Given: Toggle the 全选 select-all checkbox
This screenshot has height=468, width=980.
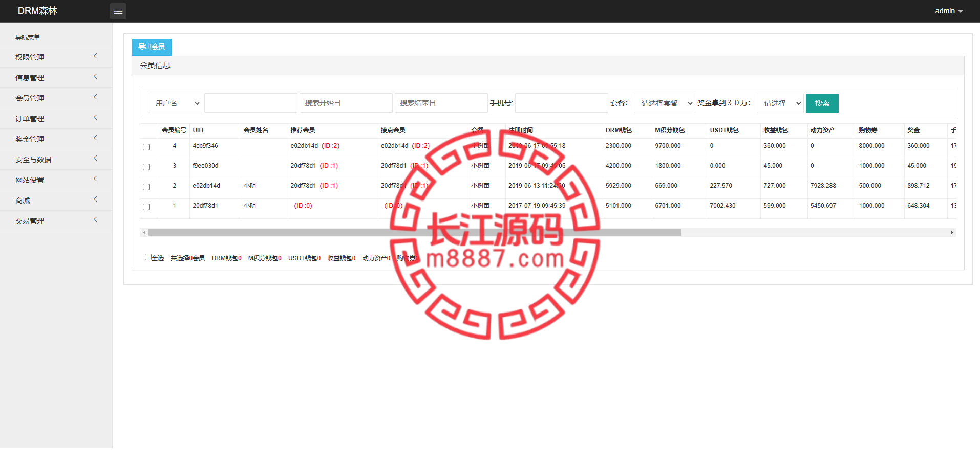Looking at the screenshot, I should tap(148, 257).
